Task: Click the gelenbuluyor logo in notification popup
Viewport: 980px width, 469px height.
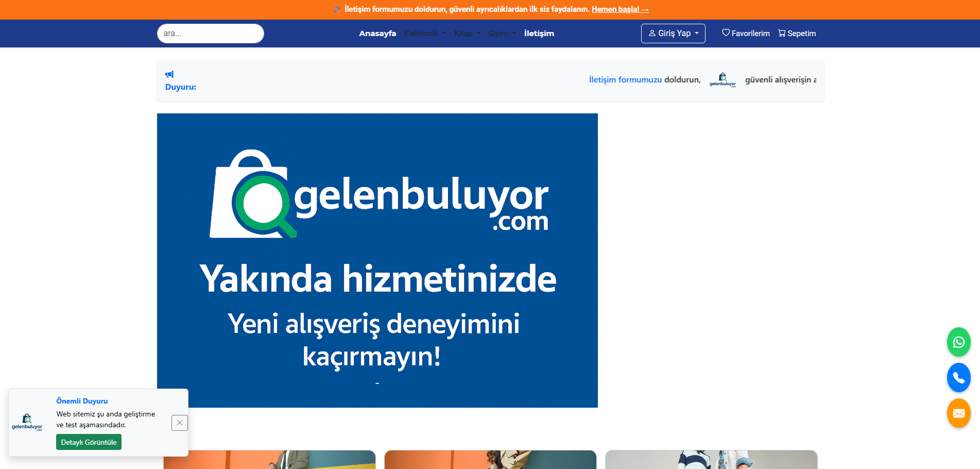Action: pyautogui.click(x=27, y=422)
